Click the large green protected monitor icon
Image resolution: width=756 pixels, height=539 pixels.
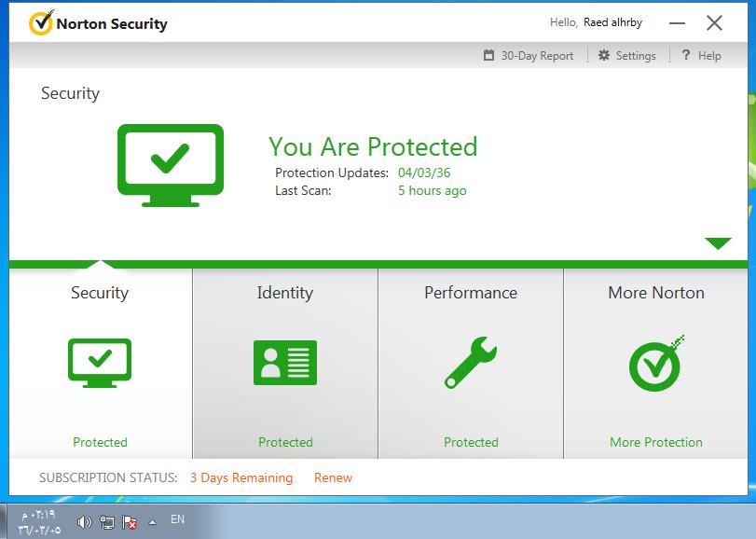click(x=171, y=165)
